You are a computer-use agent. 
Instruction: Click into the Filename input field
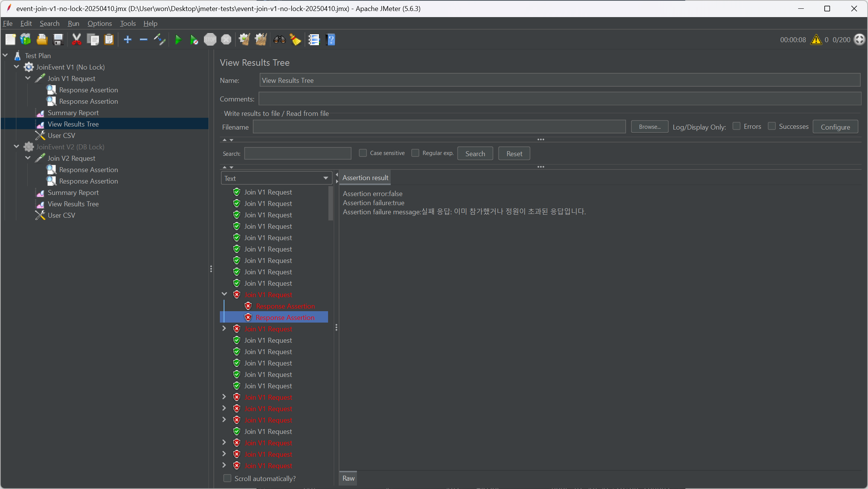point(439,127)
